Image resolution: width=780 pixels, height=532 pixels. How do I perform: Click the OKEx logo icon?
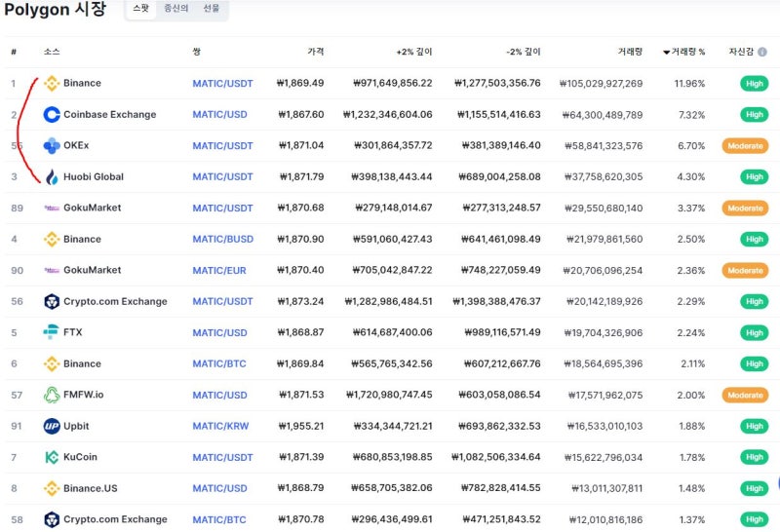click(52, 146)
